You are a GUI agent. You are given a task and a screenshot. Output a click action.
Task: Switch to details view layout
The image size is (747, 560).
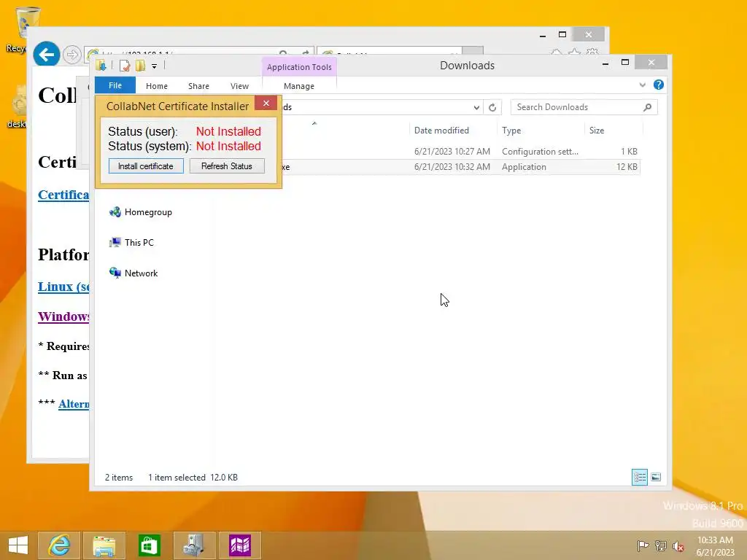639,477
